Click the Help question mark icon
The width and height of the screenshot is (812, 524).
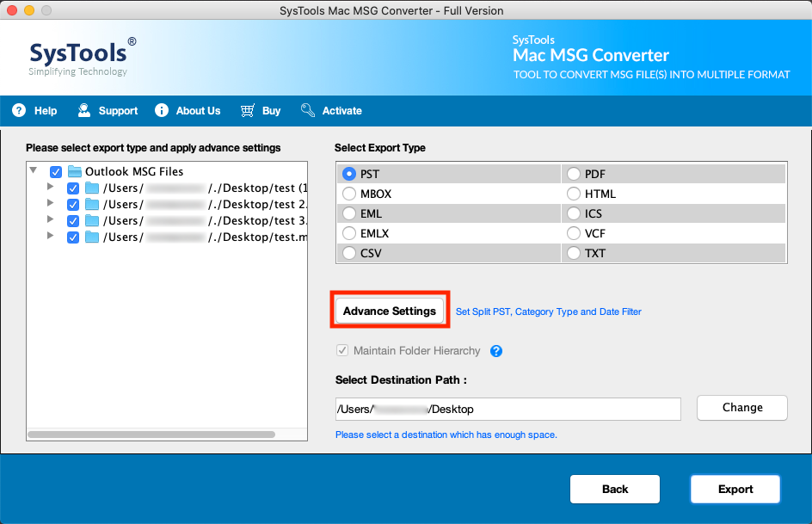(x=19, y=110)
